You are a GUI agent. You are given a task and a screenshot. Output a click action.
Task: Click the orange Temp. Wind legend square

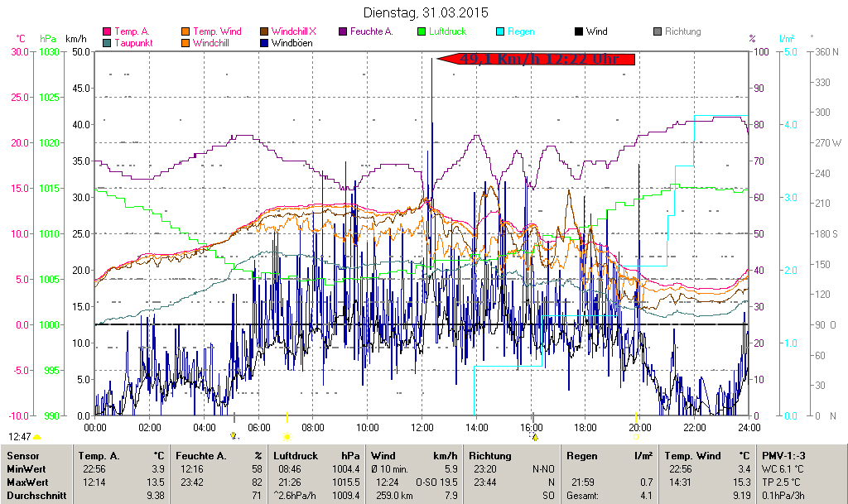click(185, 31)
